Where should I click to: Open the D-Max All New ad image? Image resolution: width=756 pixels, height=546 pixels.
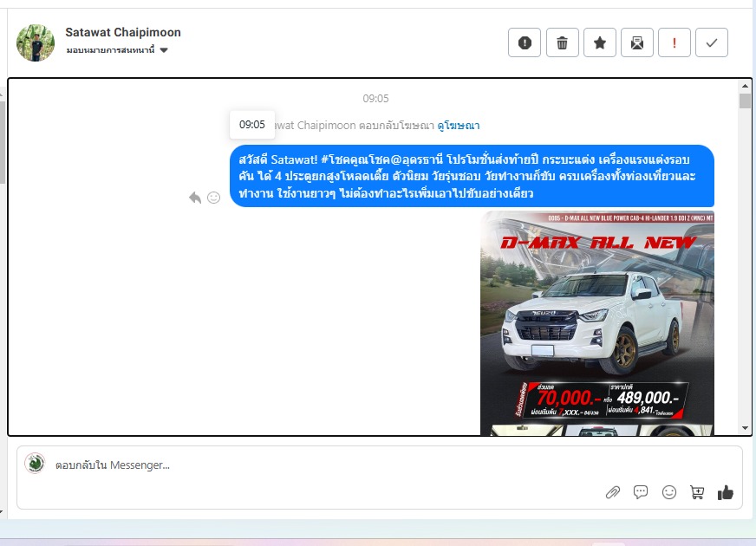click(597, 322)
